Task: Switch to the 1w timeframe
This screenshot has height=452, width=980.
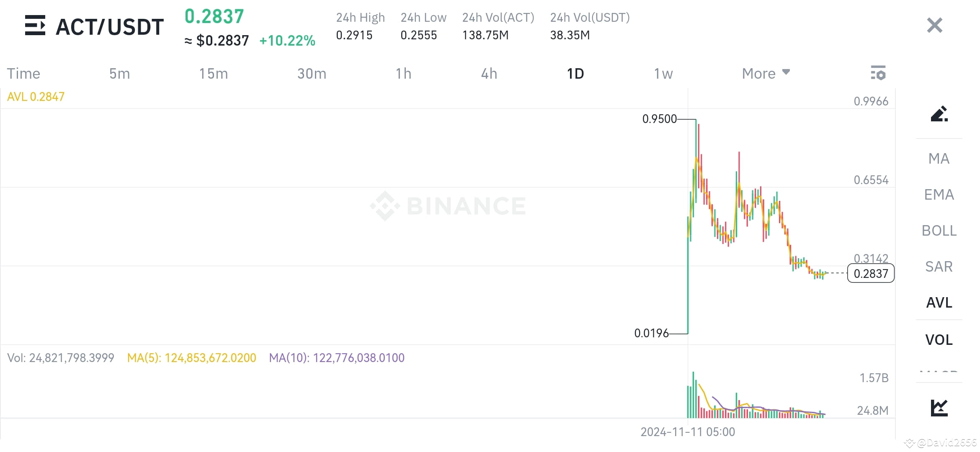Action: 663,73
